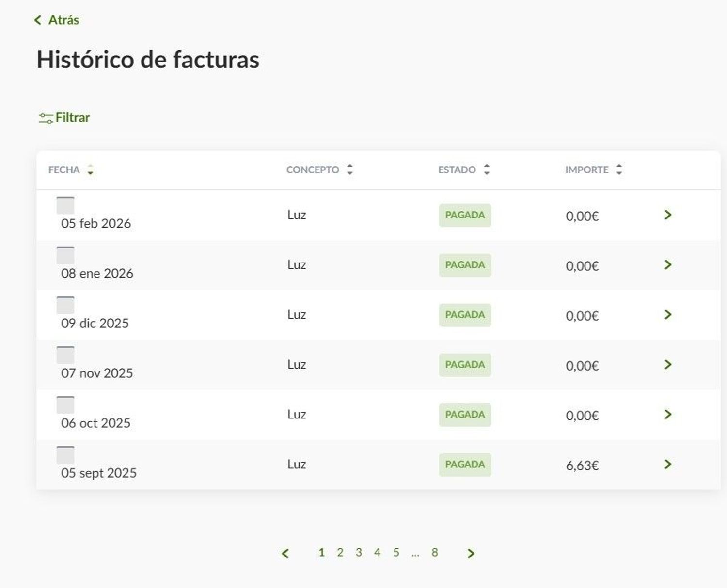
Task: Go to previous page with left arrow
Action: 285,553
